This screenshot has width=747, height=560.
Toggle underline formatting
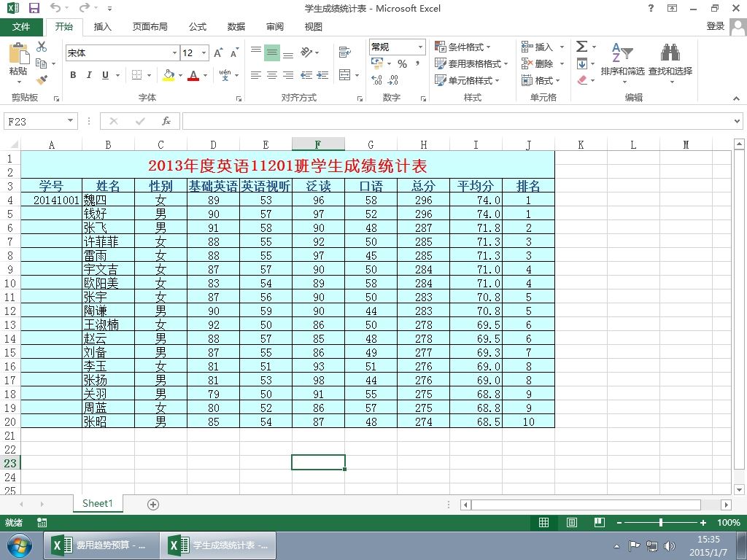[105, 75]
